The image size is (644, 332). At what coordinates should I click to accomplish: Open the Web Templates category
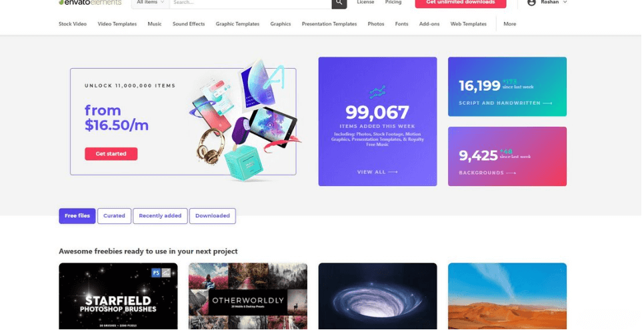(468, 24)
